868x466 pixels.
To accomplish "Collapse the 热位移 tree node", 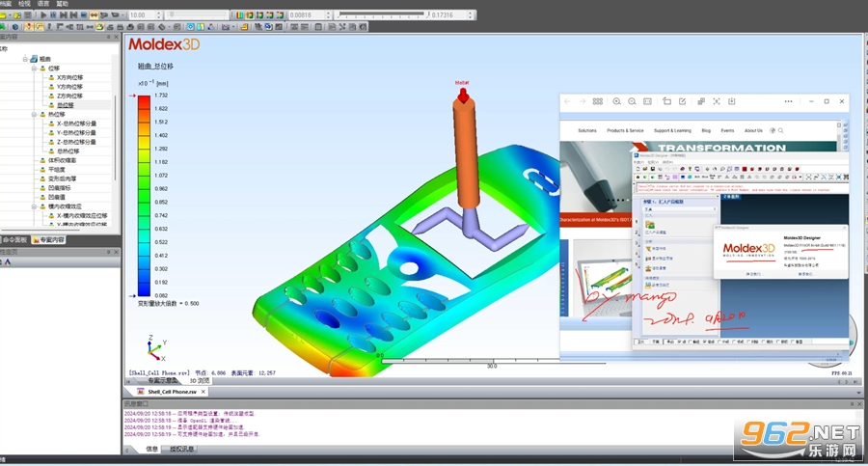I will pyautogui.click(x=35, y=114).
